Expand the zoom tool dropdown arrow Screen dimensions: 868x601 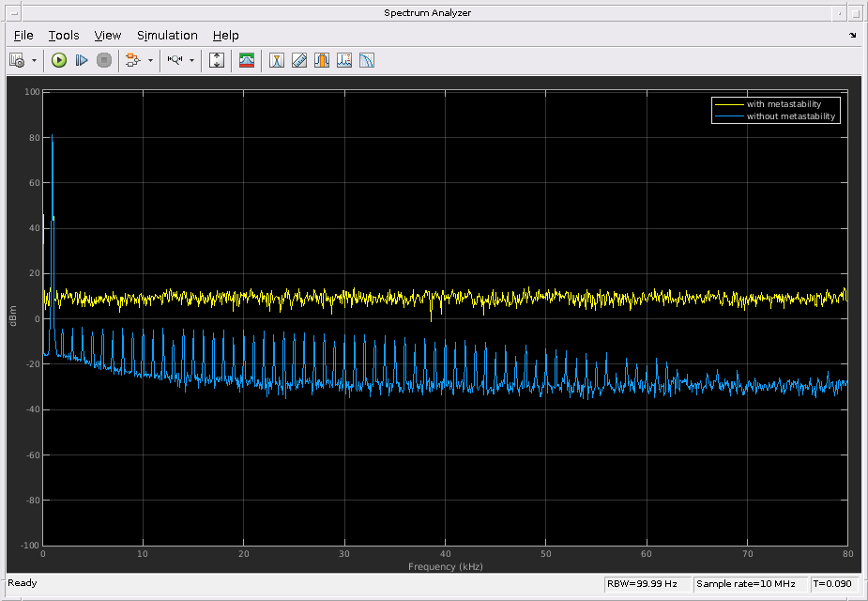point(192,60)
